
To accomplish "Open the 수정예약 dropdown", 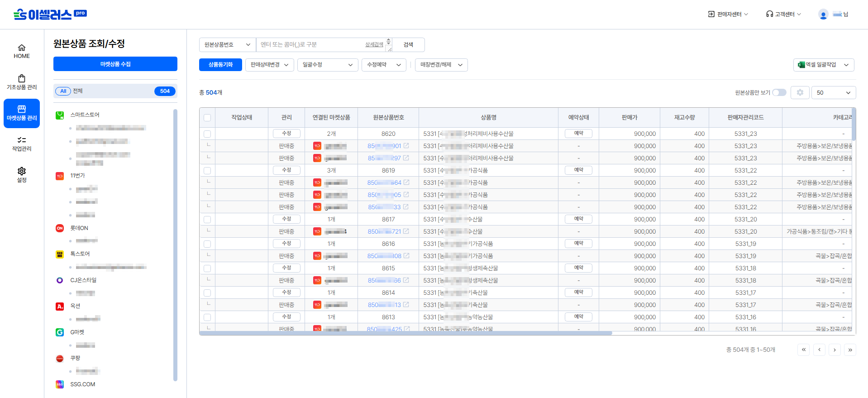I will [x=384, y=65].
